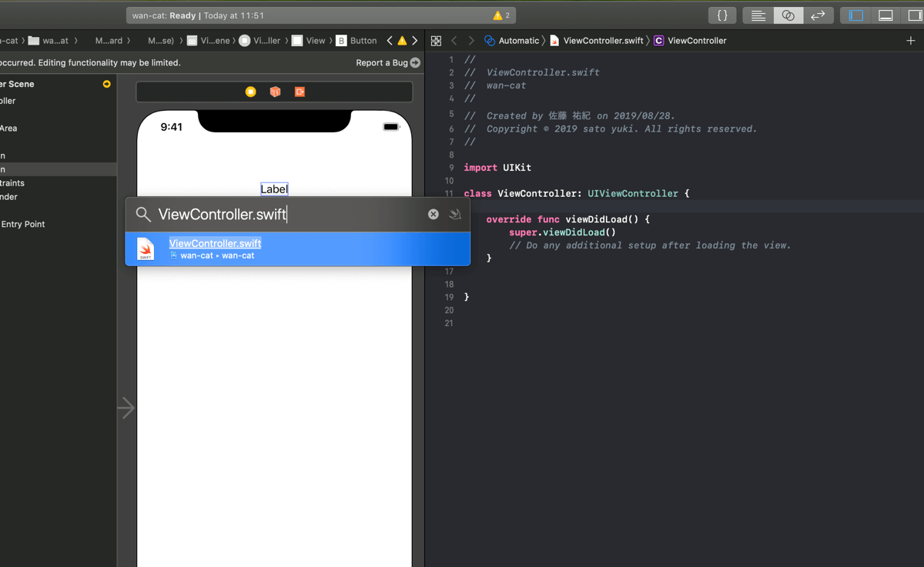Click the 'super.viewDidLoad()' code line
Screen dimensions: 924x567
point(562,232)
